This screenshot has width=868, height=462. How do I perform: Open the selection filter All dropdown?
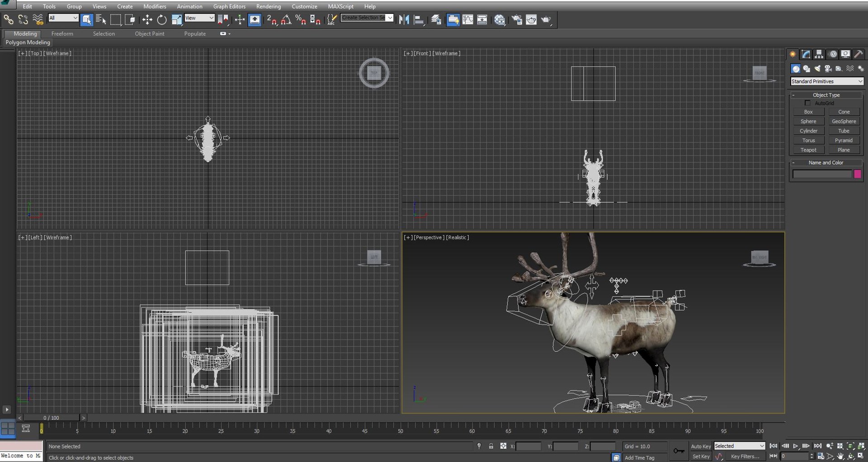click(x=63, y=18)
